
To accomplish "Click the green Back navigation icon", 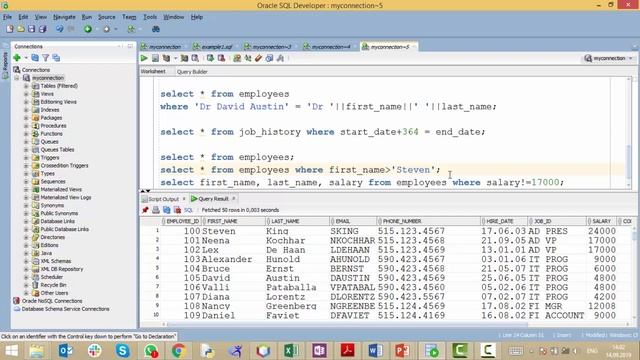I will pyautogui.click(x=88, y=29).
